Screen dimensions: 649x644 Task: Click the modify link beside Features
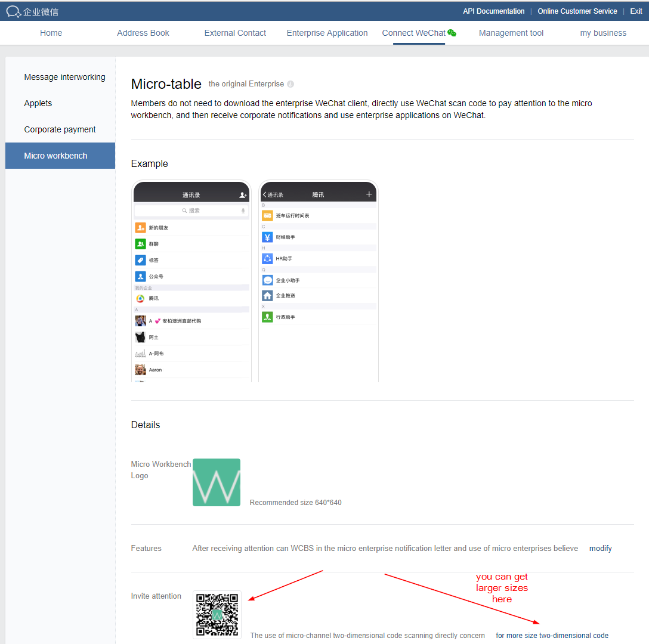point(600,548)
